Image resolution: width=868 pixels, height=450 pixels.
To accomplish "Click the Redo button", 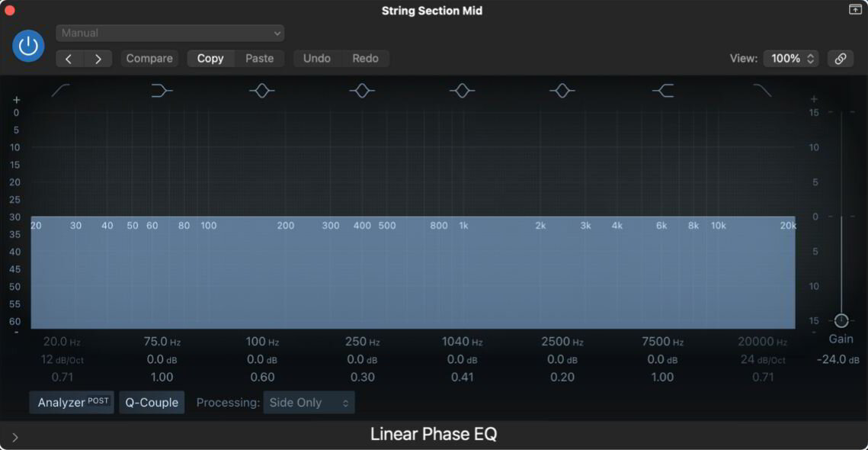I will point(365,59).
